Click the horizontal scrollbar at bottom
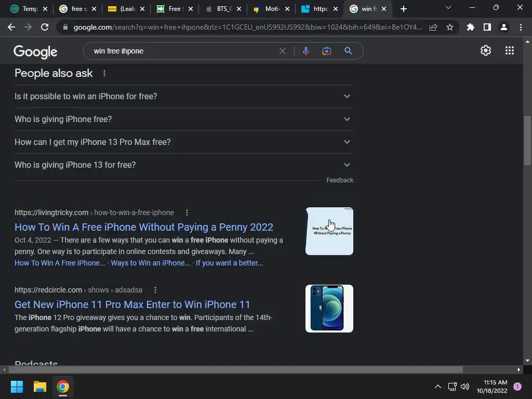 coord(236,369)
